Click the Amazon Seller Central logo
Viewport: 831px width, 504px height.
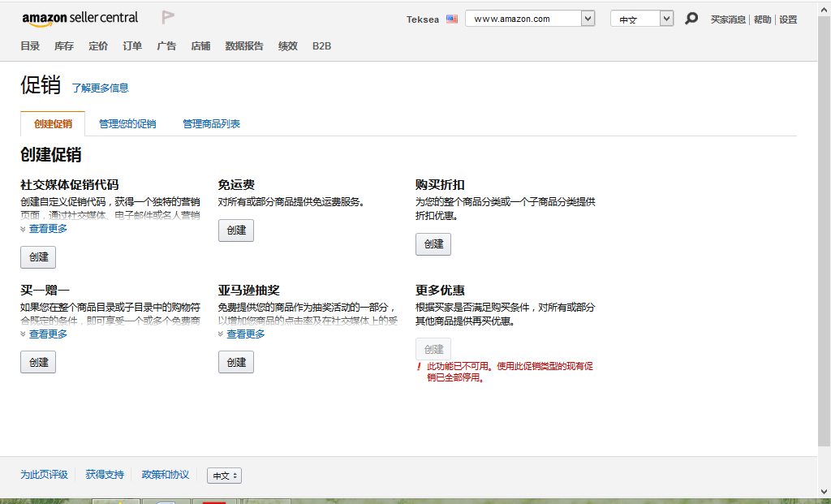(80, 19)
